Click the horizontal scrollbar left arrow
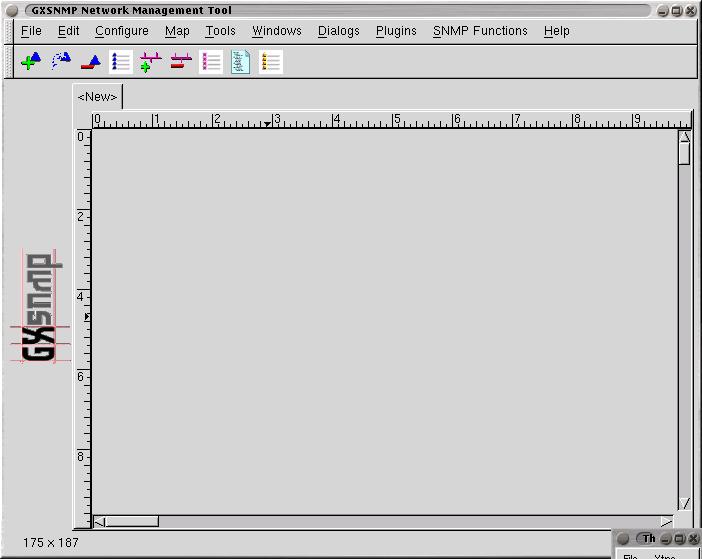Image resolution: width=702 pixels, height=559 pixels. click(99, 521)
